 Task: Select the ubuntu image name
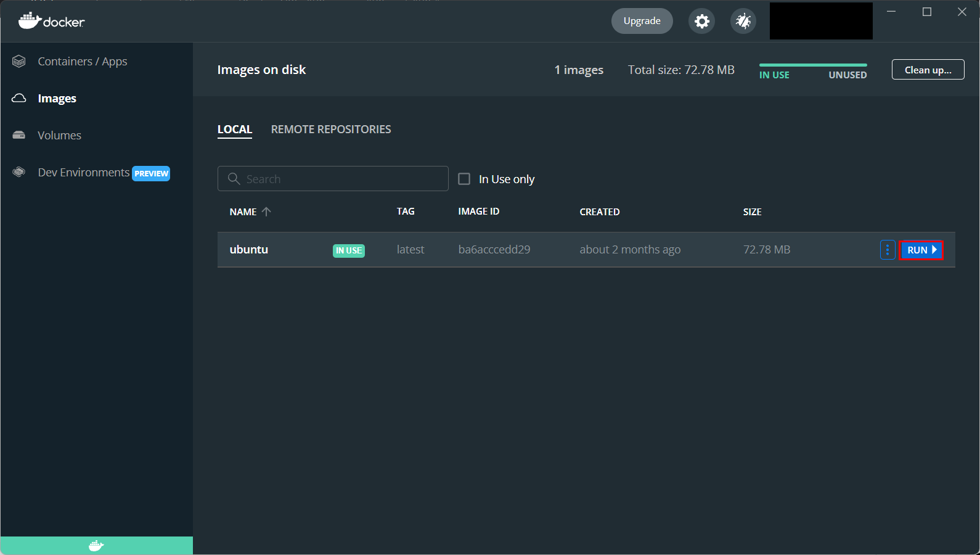coord(249,249)
